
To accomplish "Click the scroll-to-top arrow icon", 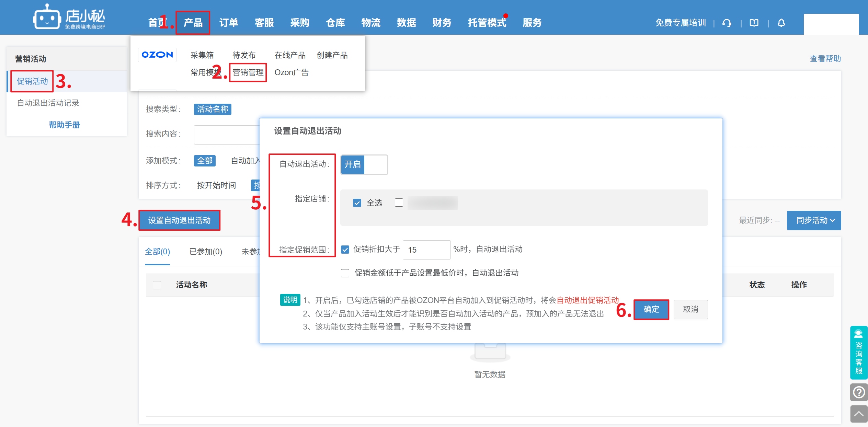I will pos(859,414).
